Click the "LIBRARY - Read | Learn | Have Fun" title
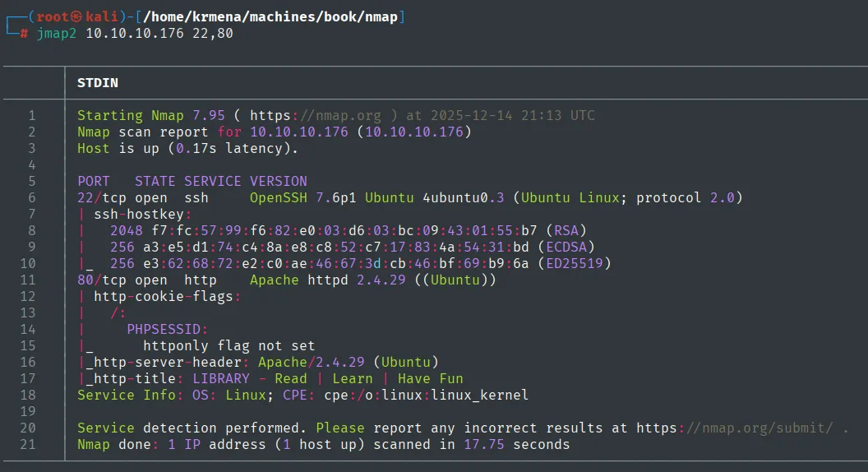Viewport: 868px width, 472px height. 328,378
